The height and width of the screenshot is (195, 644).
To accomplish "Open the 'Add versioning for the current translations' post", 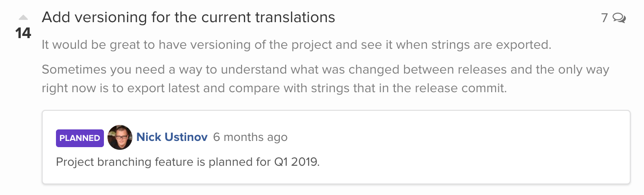I will click(x=188, y=17).
